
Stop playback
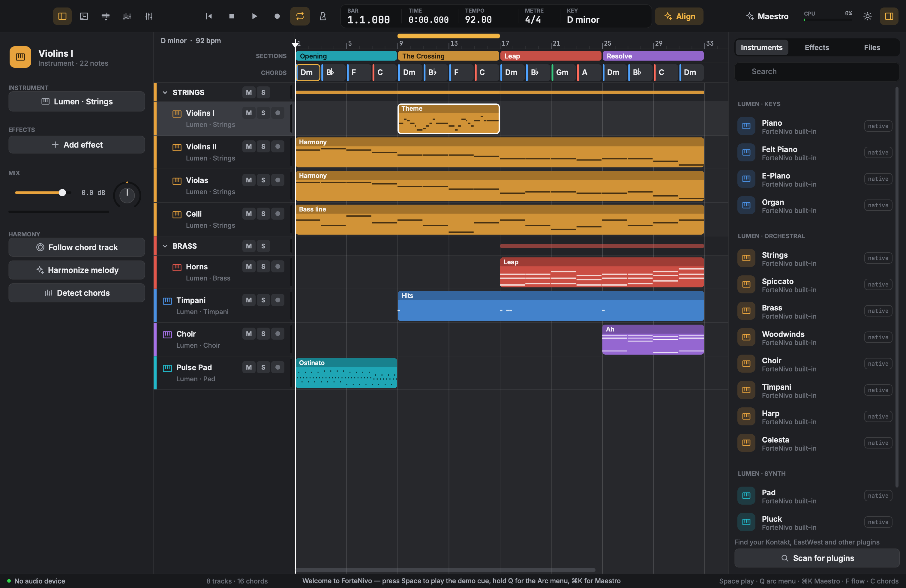[231, 16]
